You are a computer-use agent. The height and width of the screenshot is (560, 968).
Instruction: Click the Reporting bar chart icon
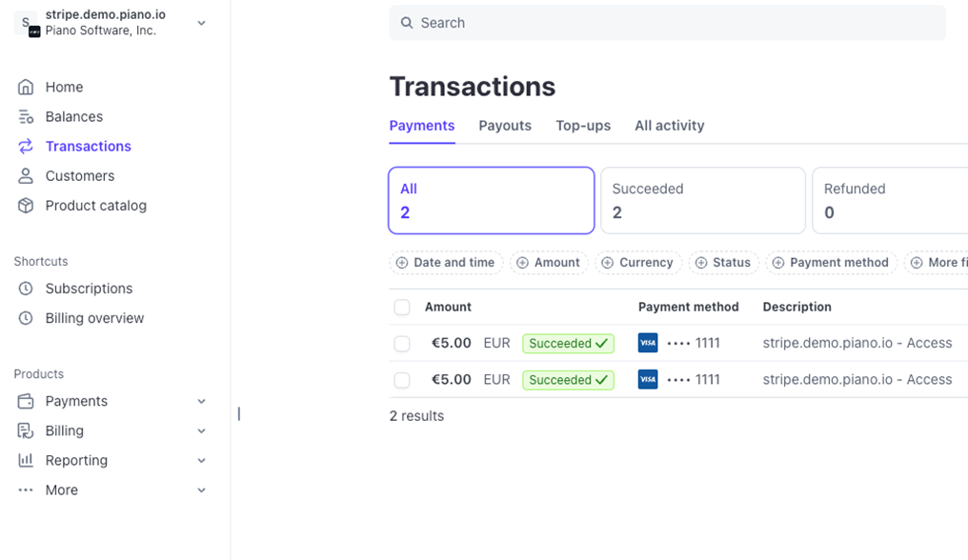(x=26, y=461)
